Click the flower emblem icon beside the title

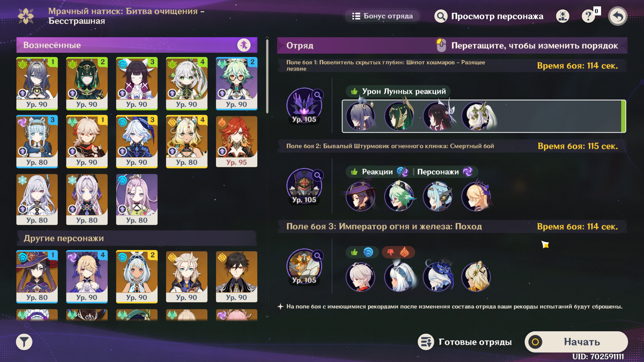click(26, 16)
